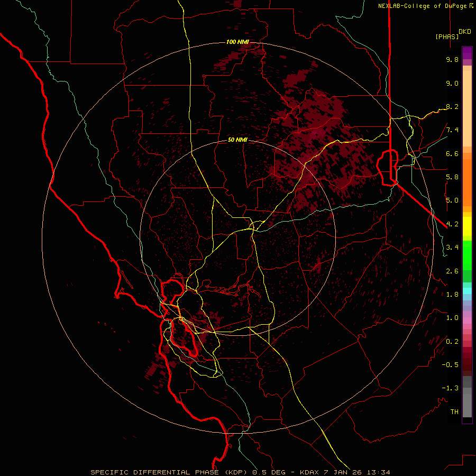Click the [PHAS] legend unit label
Viewport: 476px width, 476px height.
447,36
